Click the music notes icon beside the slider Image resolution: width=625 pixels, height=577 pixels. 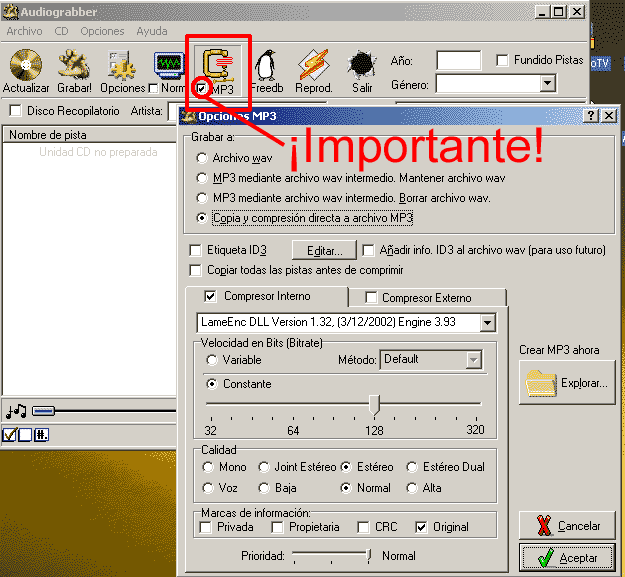coord(16,411)
